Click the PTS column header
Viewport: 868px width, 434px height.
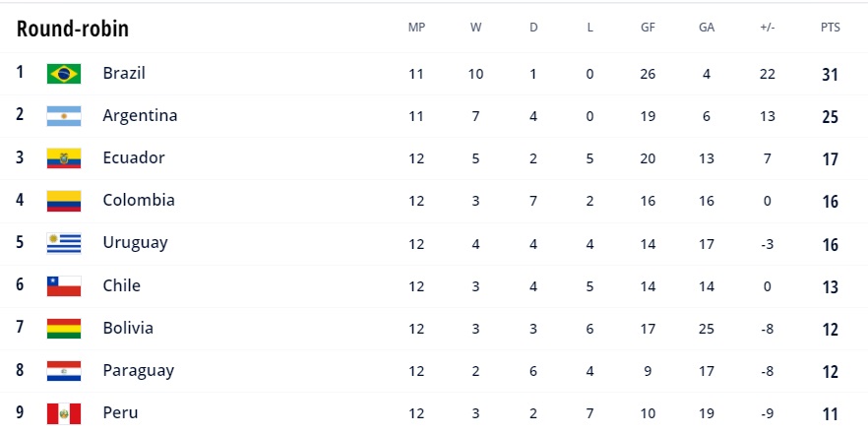tap(830, 28)
